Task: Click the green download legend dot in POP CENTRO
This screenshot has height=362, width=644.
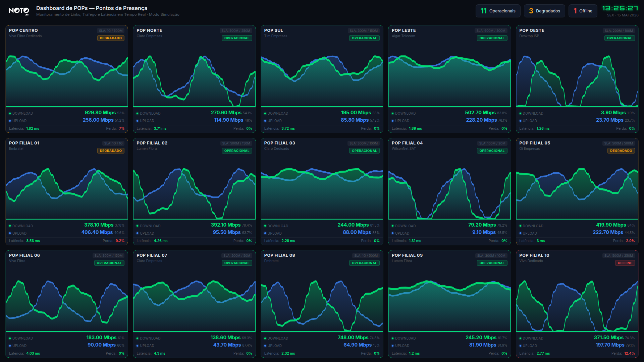Action: tap(10, 114)
